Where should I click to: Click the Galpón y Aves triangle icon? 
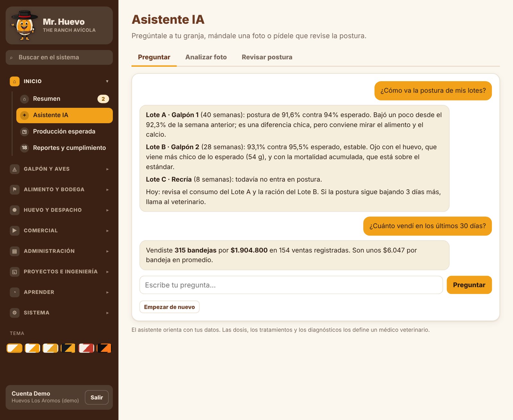click(15, 169)
